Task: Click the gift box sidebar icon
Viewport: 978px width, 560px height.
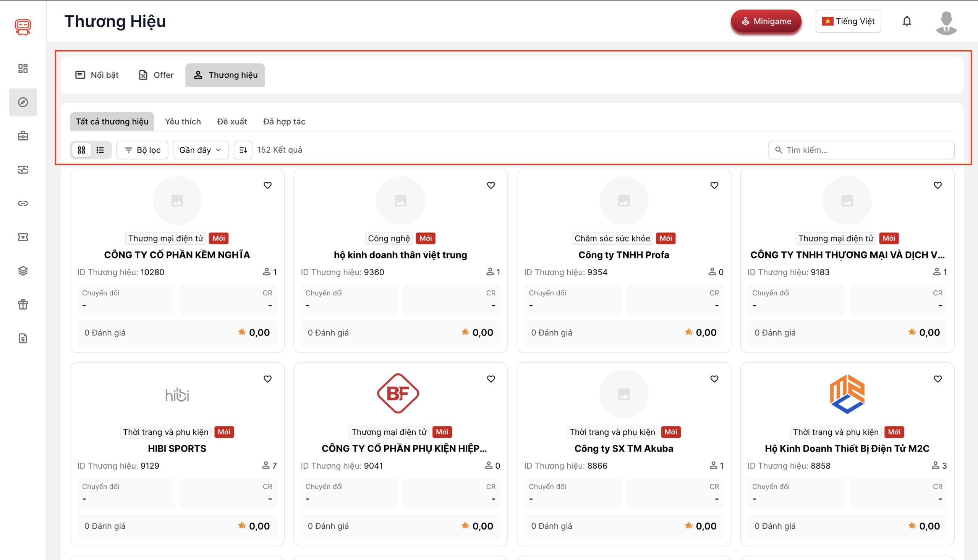Action: [x=23, y=304]
